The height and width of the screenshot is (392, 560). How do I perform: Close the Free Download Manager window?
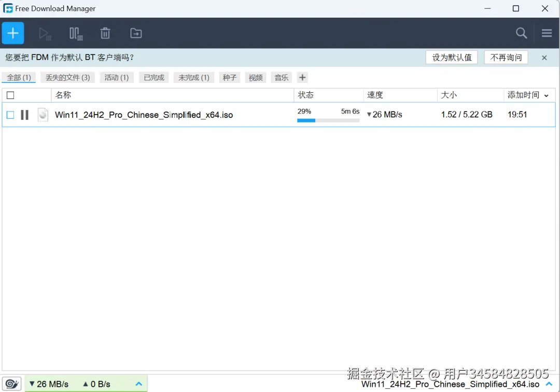[x=544, y=8]
